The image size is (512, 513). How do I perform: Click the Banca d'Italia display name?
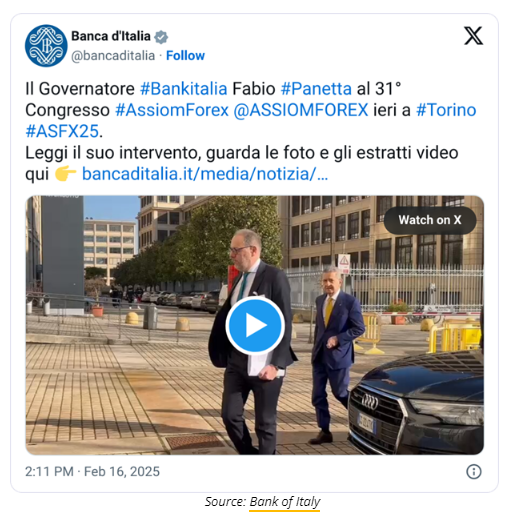pos(111,36)
